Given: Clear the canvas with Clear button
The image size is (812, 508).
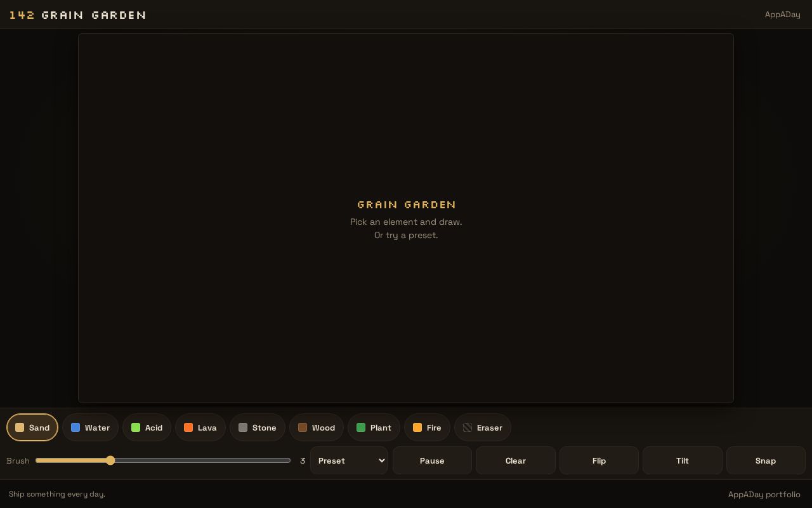Looking at the screenshot, I should point(516,460).
